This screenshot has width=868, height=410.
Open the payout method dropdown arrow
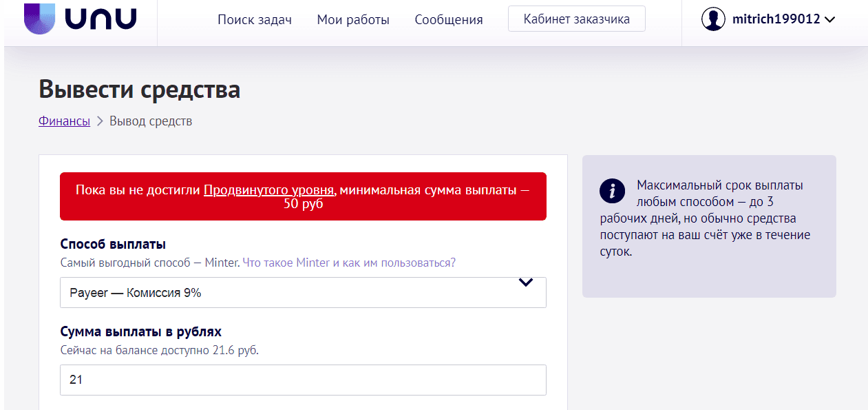[526, 283]
